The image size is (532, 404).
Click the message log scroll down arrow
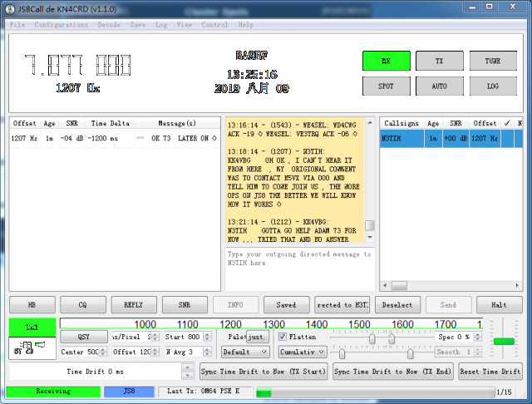click(x=370, y=238)
